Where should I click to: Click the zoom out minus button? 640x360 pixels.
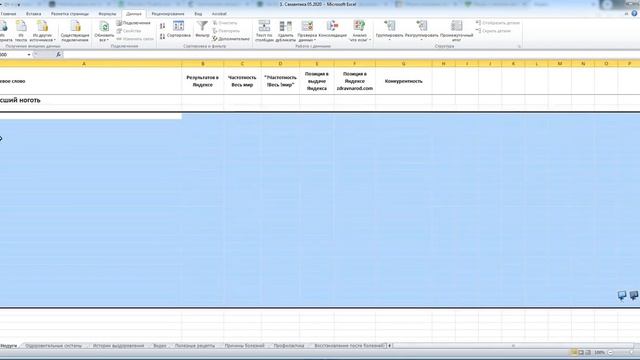611,352
